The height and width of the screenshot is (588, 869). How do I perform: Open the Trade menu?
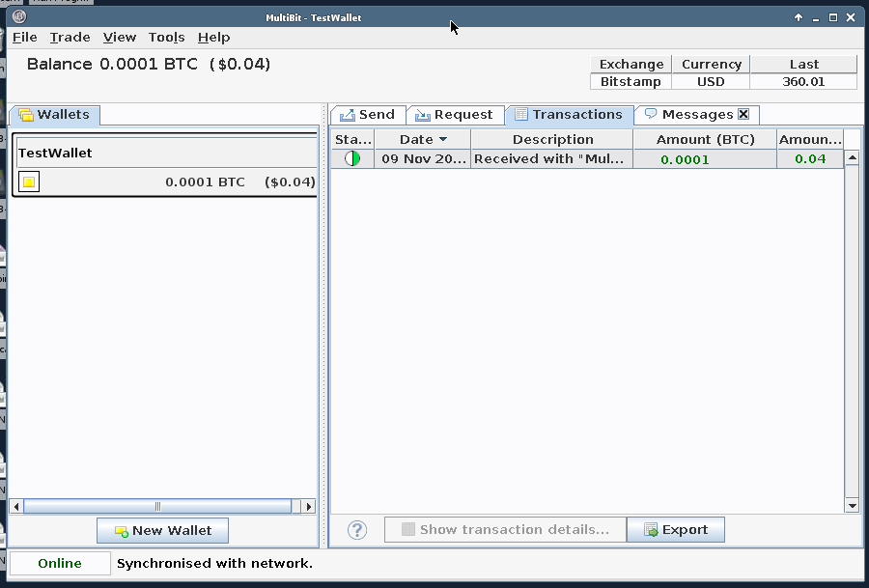point(70,37)
